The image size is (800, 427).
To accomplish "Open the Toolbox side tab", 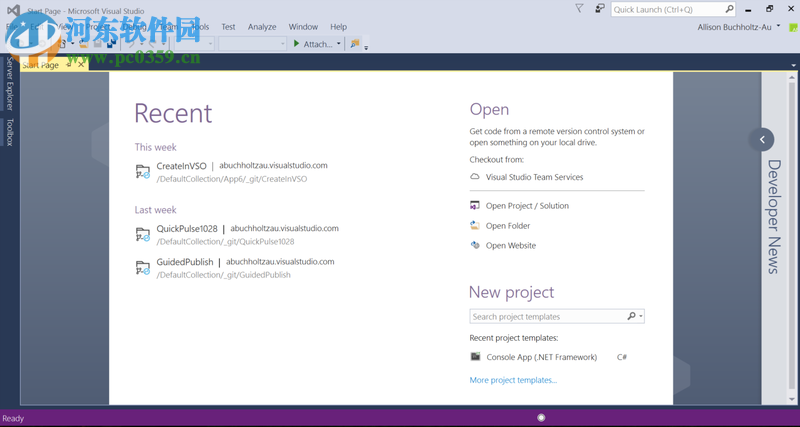I will (9, 132).
